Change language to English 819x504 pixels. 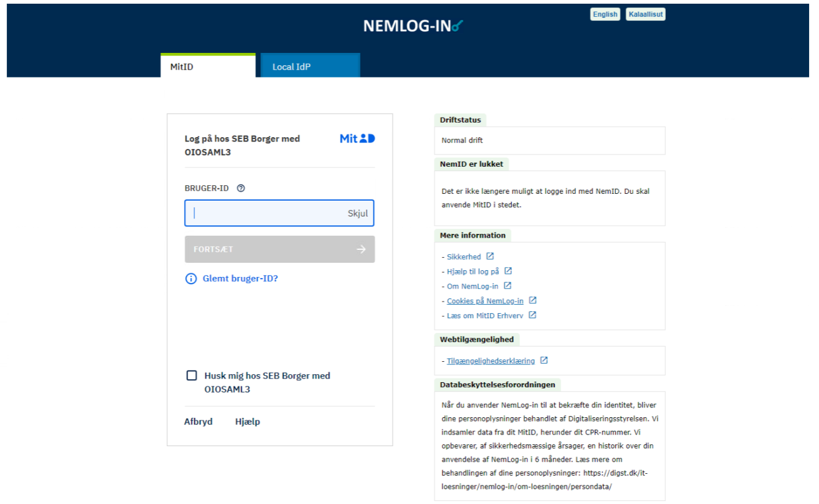(x=605, y=14)
